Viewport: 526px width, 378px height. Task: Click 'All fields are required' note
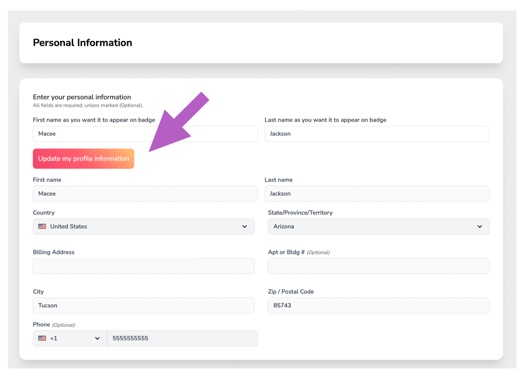coord(88,105)
